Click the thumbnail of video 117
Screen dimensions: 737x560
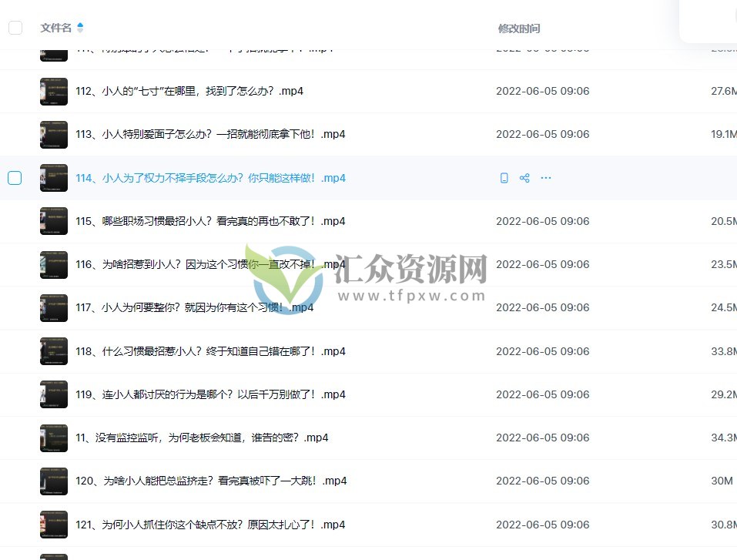(53, 307)
